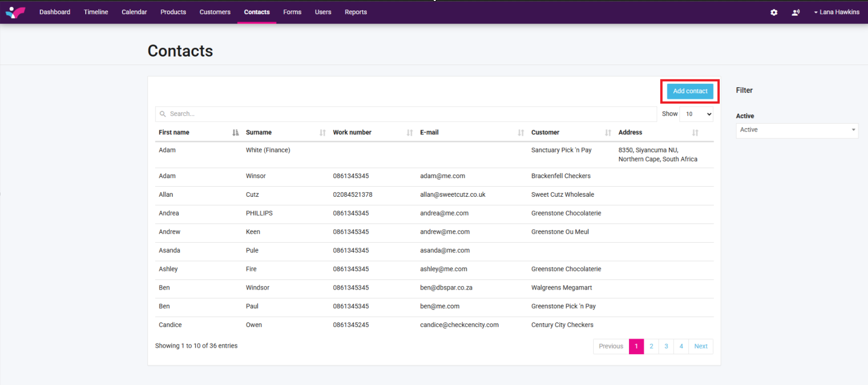Sort by First name column icon

pyautogui.click(x=235, y=133)
